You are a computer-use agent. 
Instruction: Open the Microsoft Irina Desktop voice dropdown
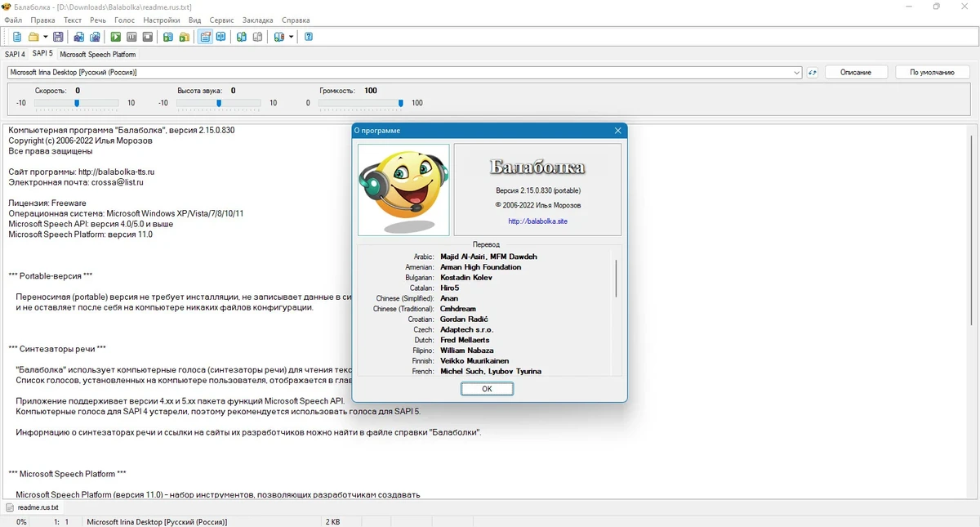pyautogui.click(x=405, y=73)
